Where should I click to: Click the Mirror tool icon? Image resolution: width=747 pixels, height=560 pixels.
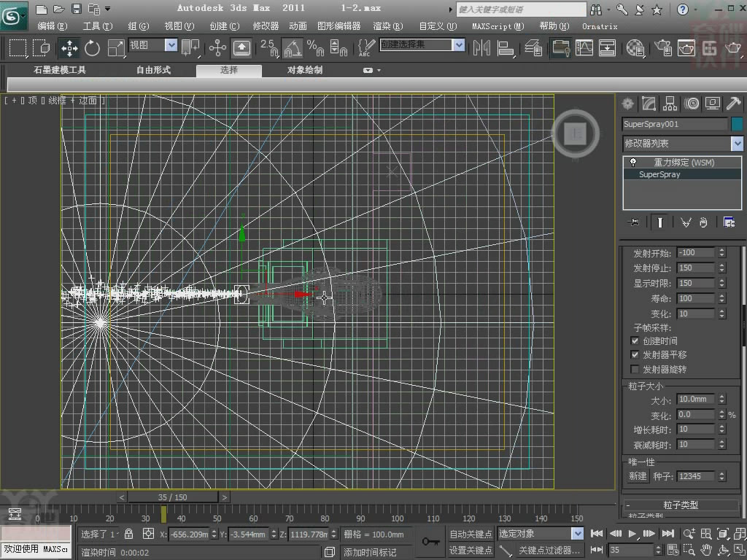tap(481, 48)
